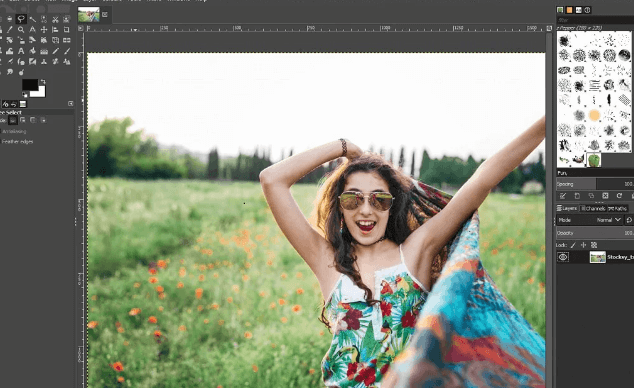Select the Fuzzy Select wand tool
The height and width of the screenshot is (388, 634).
(32, 19)
